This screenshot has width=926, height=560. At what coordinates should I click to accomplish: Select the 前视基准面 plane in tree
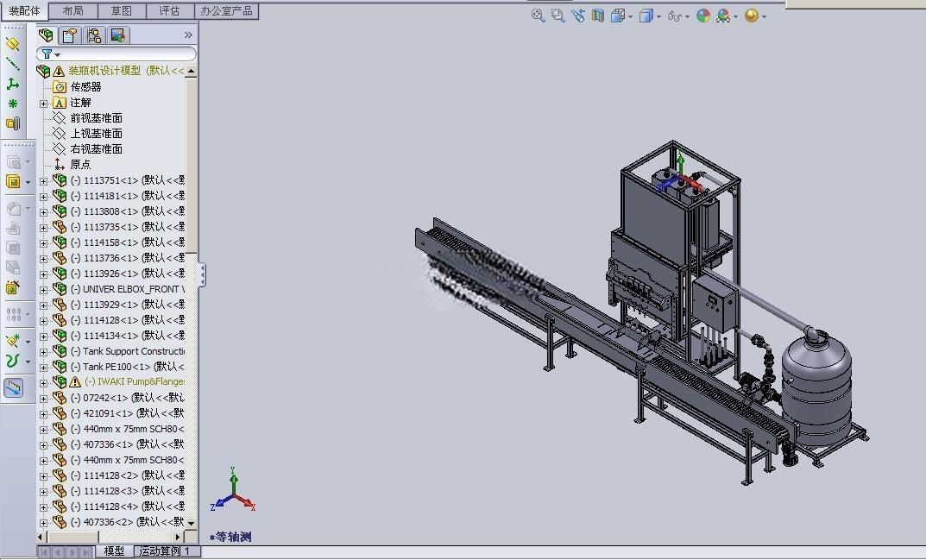pos(97,118)
